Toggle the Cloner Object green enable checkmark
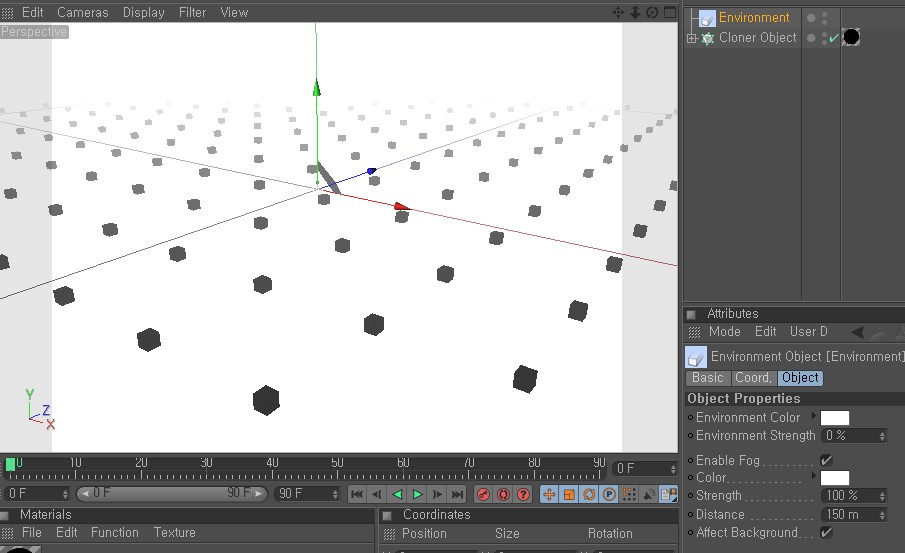 [x=833, y=38]
